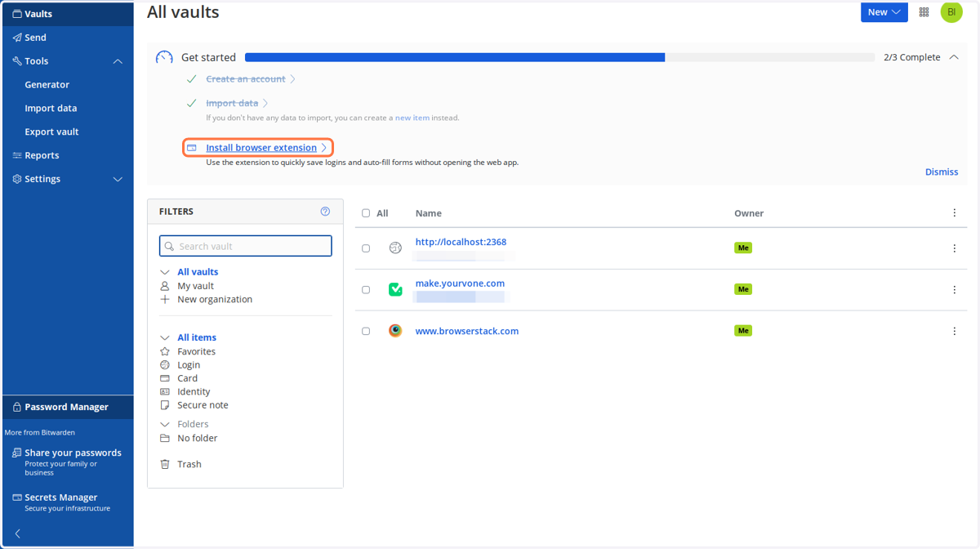Filter by Favorites
The image size is (980, 549).
[197, 351]
